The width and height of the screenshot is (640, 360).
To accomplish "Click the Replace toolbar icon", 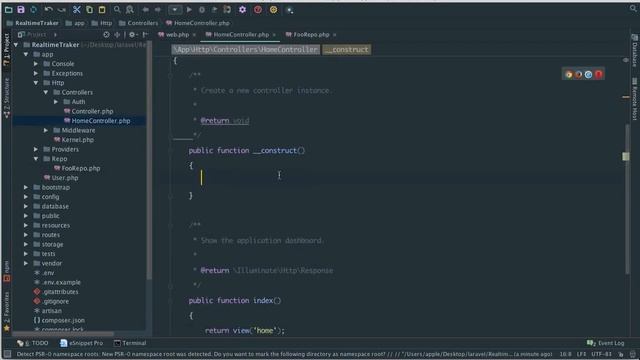I will [130, 9].
